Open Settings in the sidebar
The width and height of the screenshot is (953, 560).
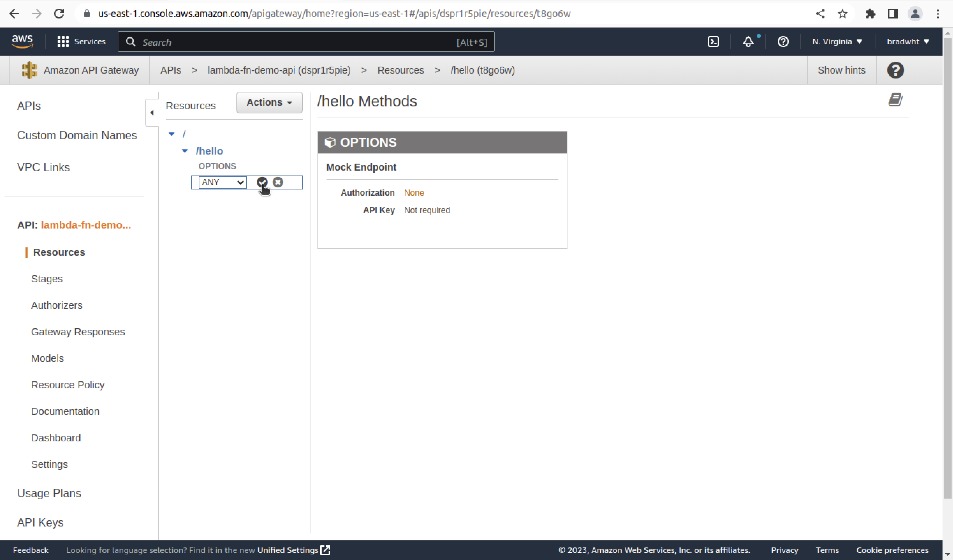pyautogui.click(x=50, y=464)
